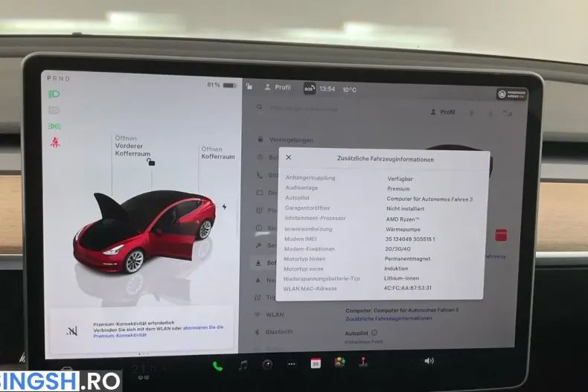Select the Niederspannungsbatterie-Typ label
Viewport: 588px width, 392px height.
[322, 279]
